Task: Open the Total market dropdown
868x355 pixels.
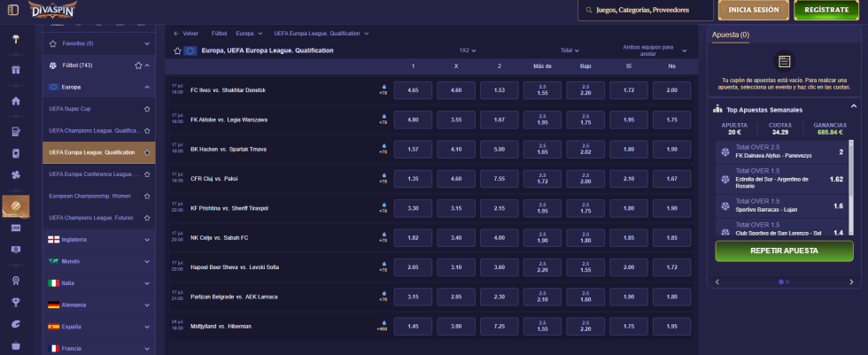Action: [x=570, y=50]
